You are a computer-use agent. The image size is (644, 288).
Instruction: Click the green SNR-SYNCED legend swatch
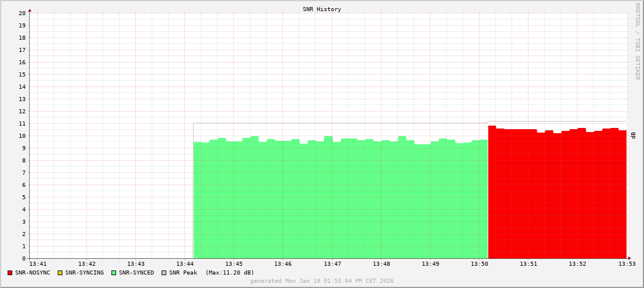pyautogui.click(x=114, y=273)
